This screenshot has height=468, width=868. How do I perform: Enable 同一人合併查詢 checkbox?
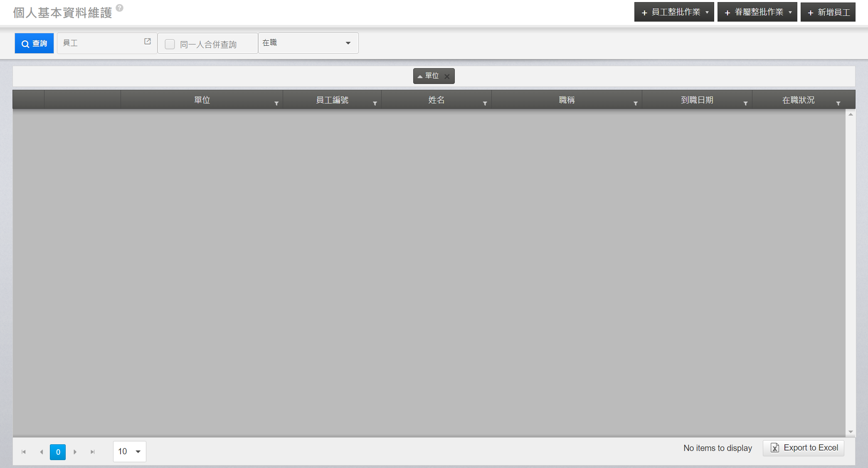point(170,44)
